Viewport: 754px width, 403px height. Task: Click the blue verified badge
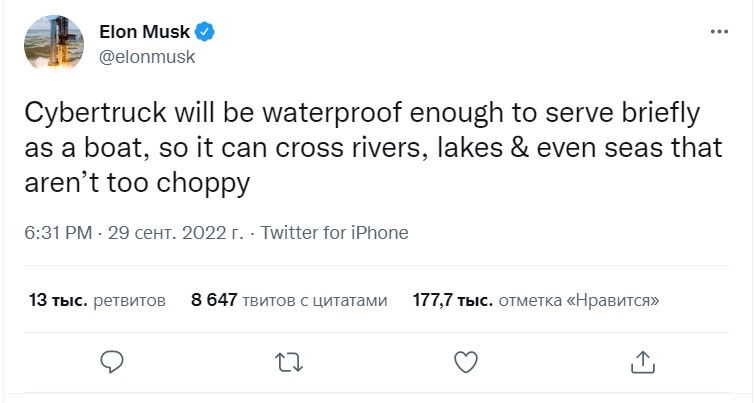[204, 33]
